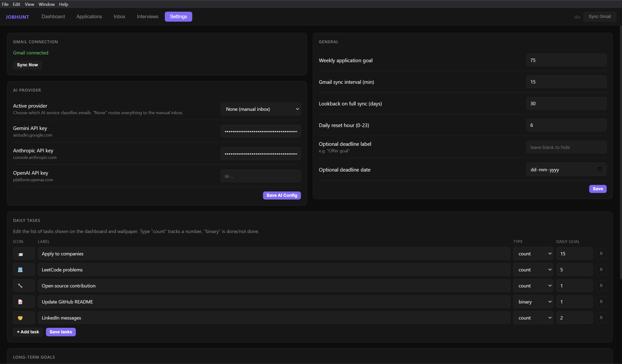Switch to the Interviews tab

pyautogui.click(x=148, y=17)
